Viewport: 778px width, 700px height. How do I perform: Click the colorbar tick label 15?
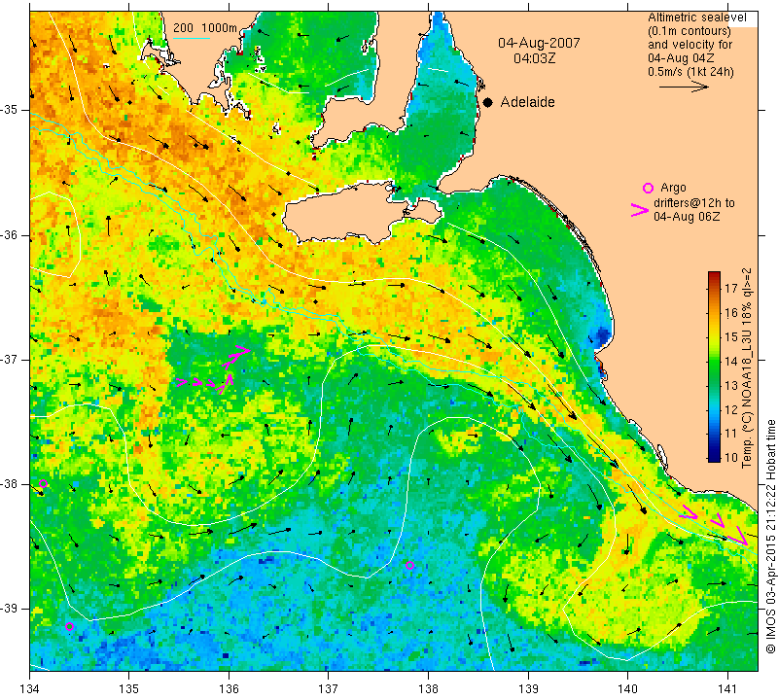pyautogui.click(x=731, y=337)
